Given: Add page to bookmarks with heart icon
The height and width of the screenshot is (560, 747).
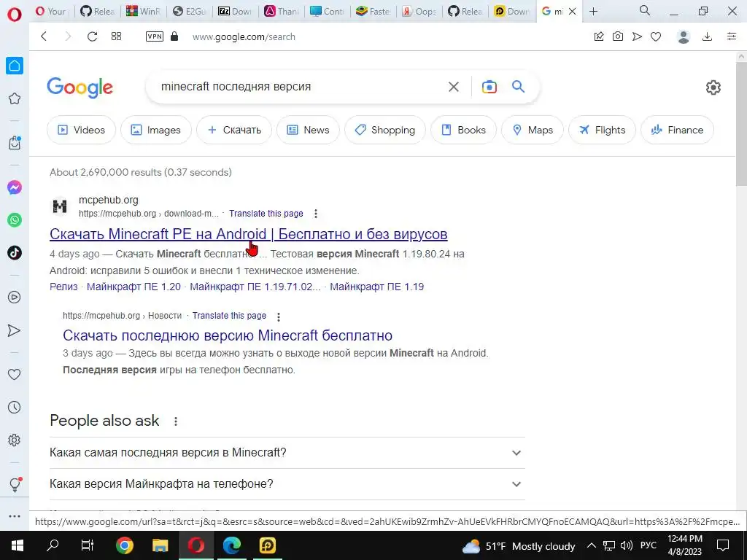Looking at the screenshot, I should pyautogui.click(x=656, y=36).
